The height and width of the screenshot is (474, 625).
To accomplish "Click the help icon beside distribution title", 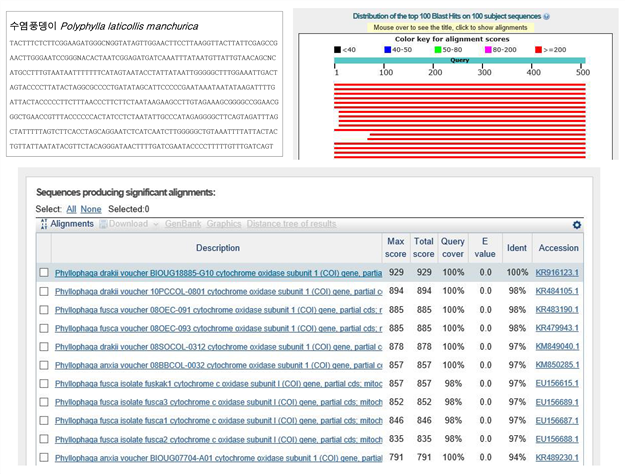I will pyautogui.click(x=546, y=17).
